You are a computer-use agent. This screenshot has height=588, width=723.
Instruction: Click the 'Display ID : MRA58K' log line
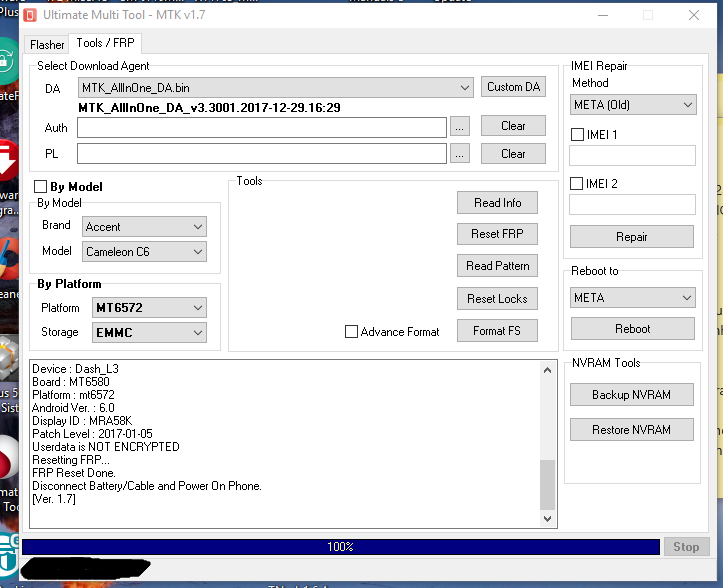pyautogui.click(x=82, y=421)
